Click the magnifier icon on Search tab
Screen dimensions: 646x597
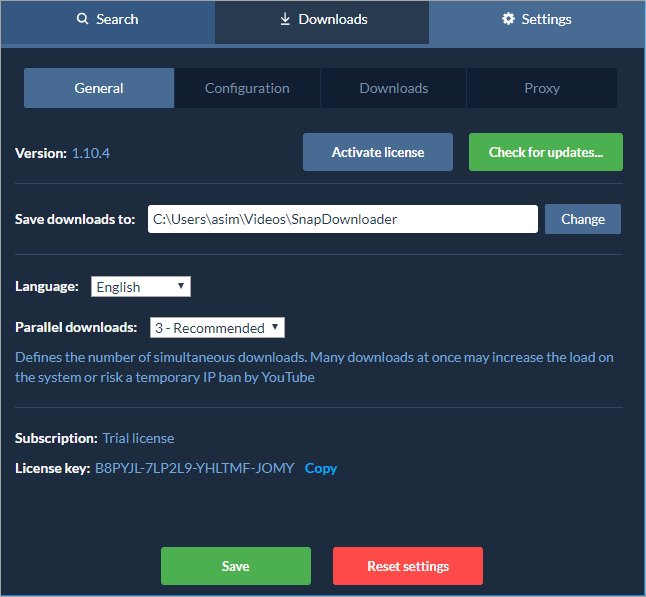point(83,20)
